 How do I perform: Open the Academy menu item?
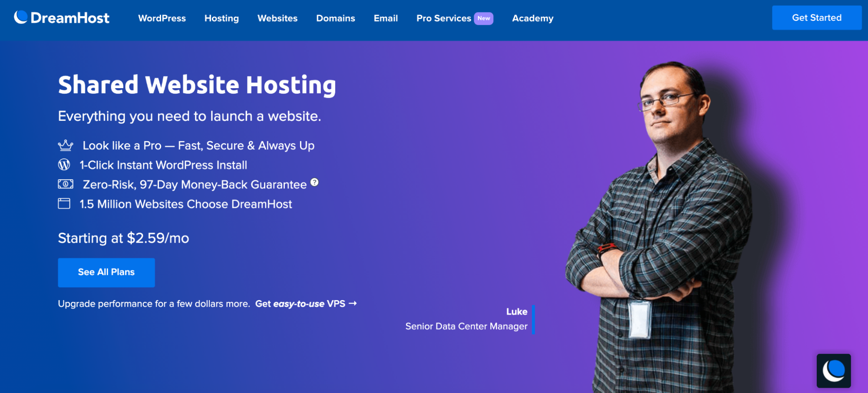533,18
